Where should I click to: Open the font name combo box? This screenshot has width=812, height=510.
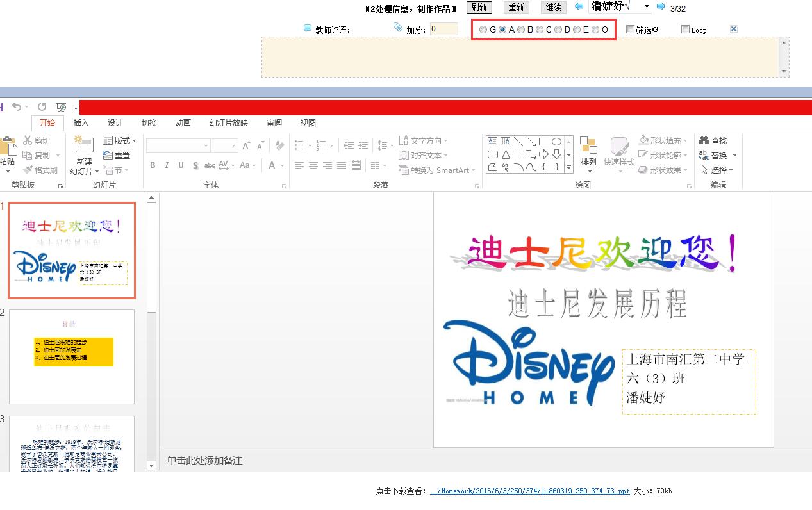click(x=178, y=146)
